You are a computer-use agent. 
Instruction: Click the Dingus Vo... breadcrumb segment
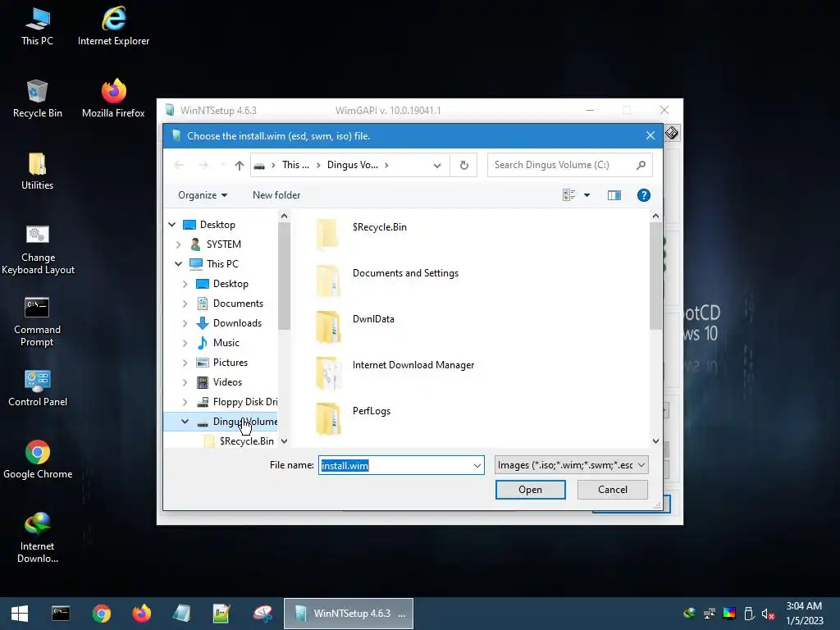tap(353, 165)
